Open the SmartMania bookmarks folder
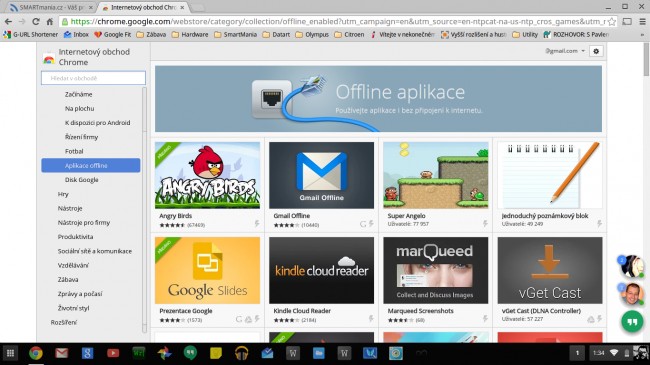 [235, 35]
